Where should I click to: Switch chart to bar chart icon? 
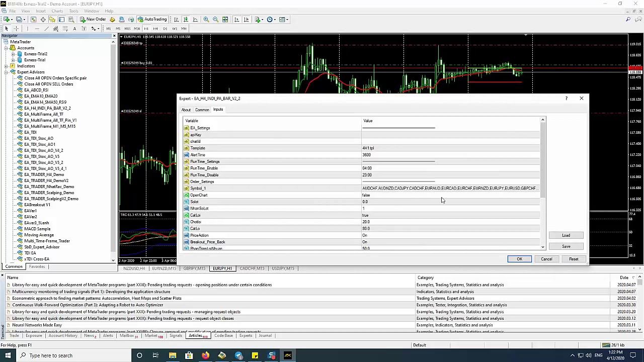pos(176,19)
